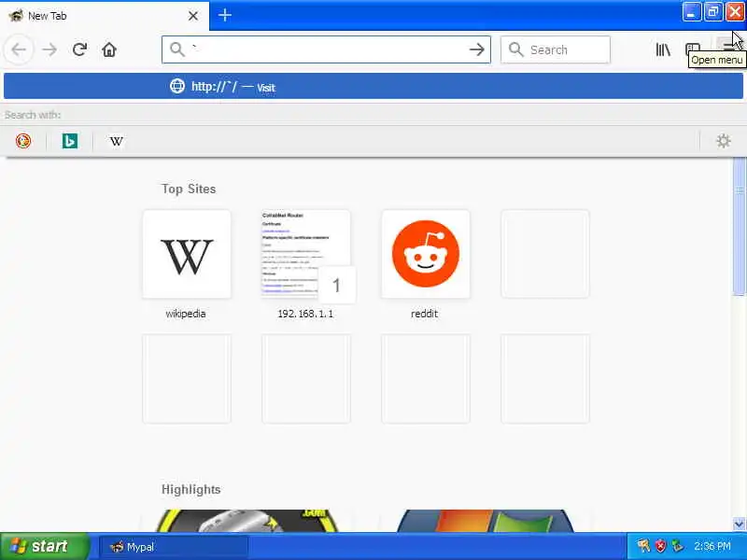Open a new tab with plus button
Image resolution: width=747 pixels, height=560 pixels.
click(225, 15)
